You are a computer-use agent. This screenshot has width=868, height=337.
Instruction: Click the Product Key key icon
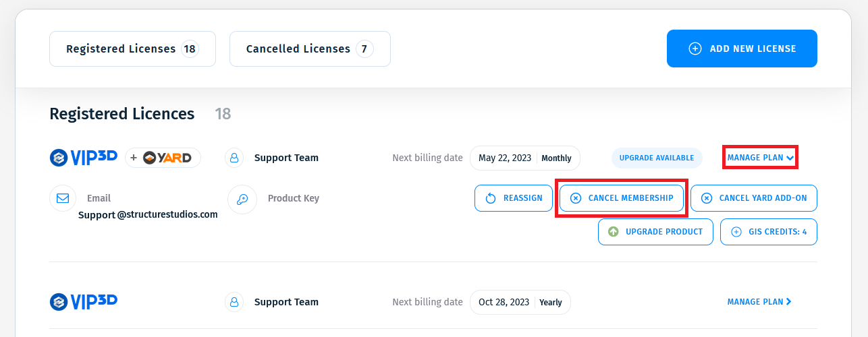click(x=242, y=200)
